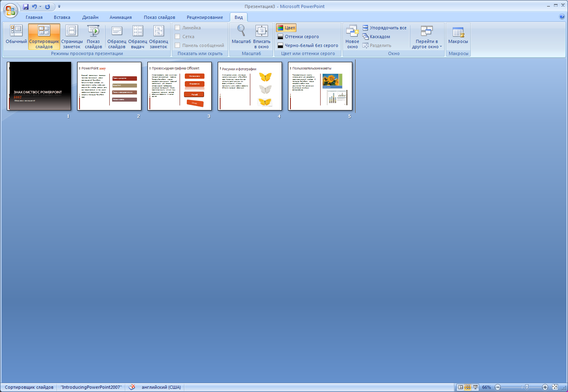Click the zoom out minus button
The height and width of the screenshot is (392, 568).
[x=498, y=387]
